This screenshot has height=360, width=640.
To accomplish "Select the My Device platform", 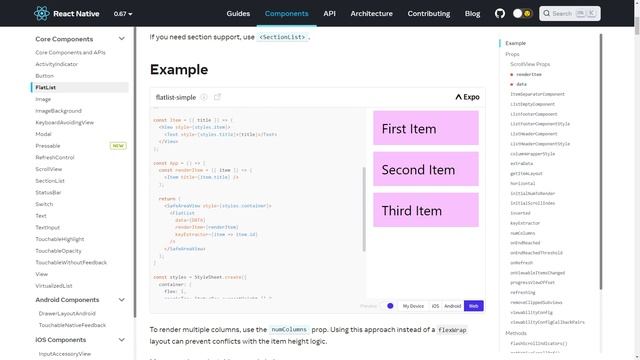I will pos(413,306).
